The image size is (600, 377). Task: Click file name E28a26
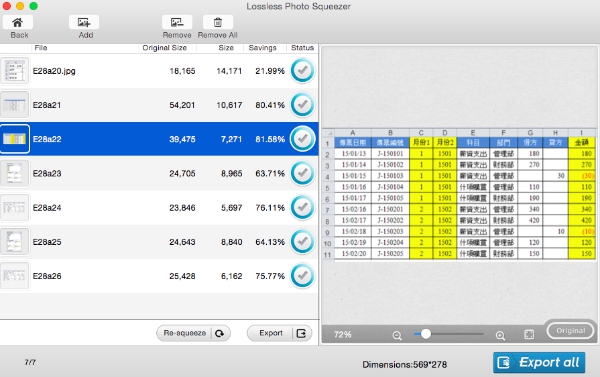[x=47, y=276]
